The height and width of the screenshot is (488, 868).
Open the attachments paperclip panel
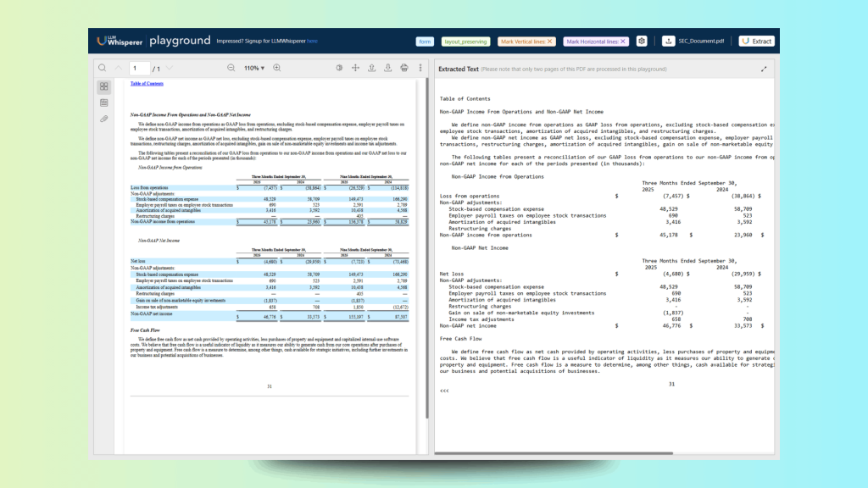(103, 119)
